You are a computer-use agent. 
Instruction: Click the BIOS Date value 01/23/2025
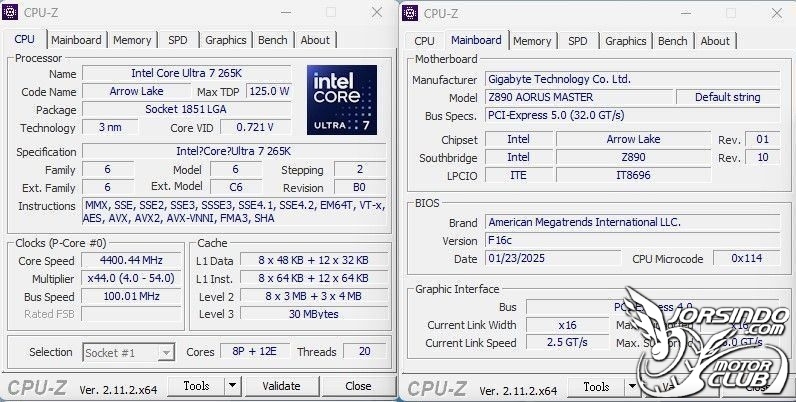553,258
